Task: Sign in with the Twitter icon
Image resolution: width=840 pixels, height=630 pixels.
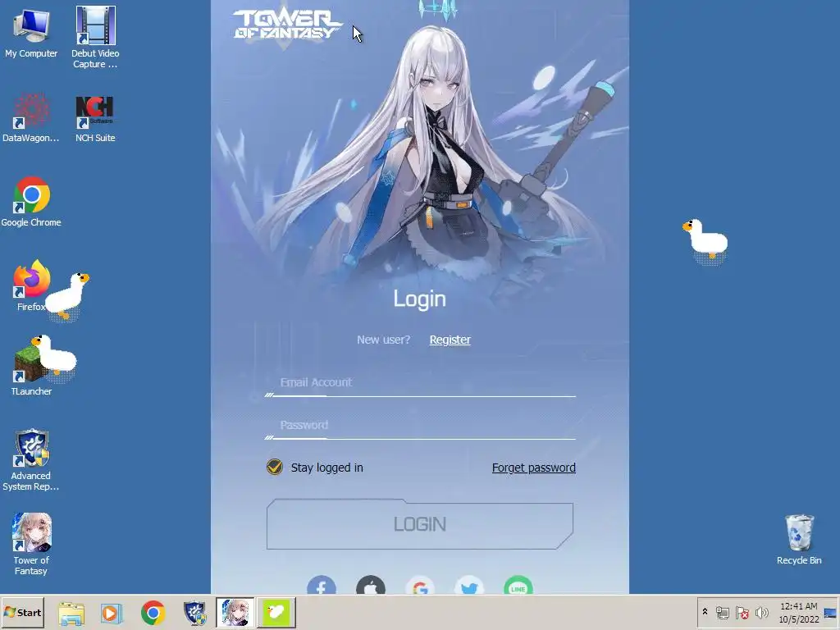Action: [469, 586]
